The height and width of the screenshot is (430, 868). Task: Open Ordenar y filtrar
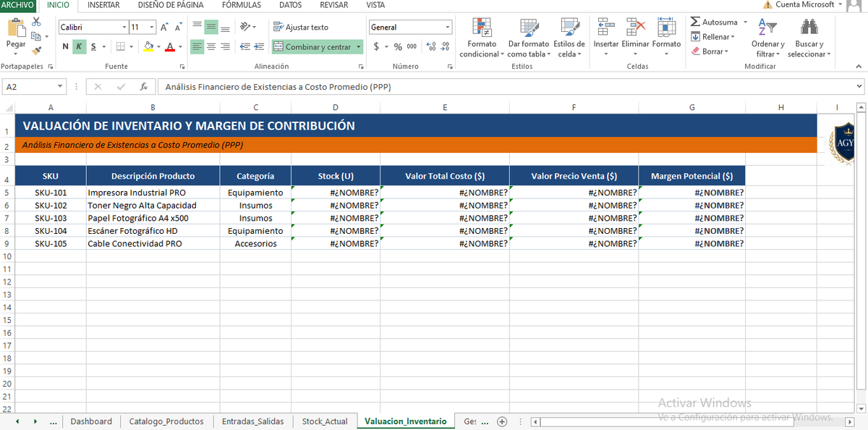(x=767, y=38)
